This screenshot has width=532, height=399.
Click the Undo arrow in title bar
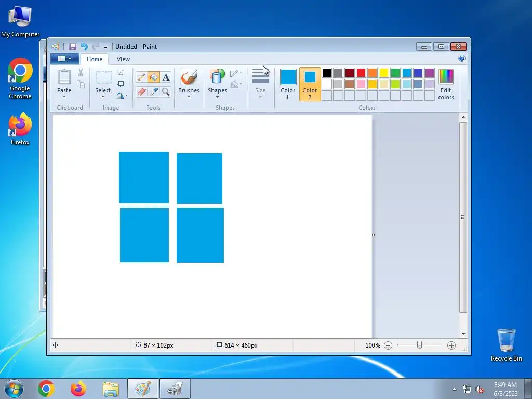pos(84,47)
